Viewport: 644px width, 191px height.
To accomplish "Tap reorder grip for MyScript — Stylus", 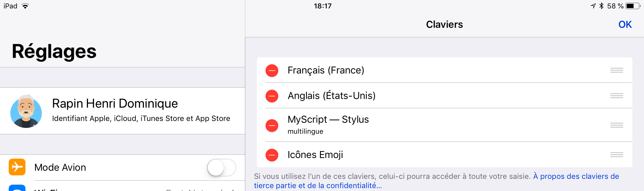I will [616, 125].
